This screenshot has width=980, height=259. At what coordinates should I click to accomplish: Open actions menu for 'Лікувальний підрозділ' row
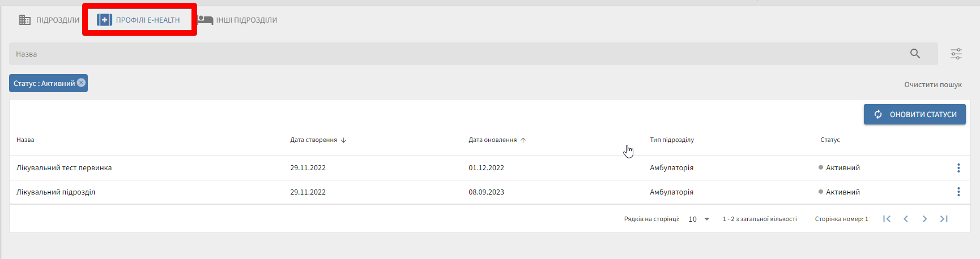pyautogui.click(x=958, y=192)
